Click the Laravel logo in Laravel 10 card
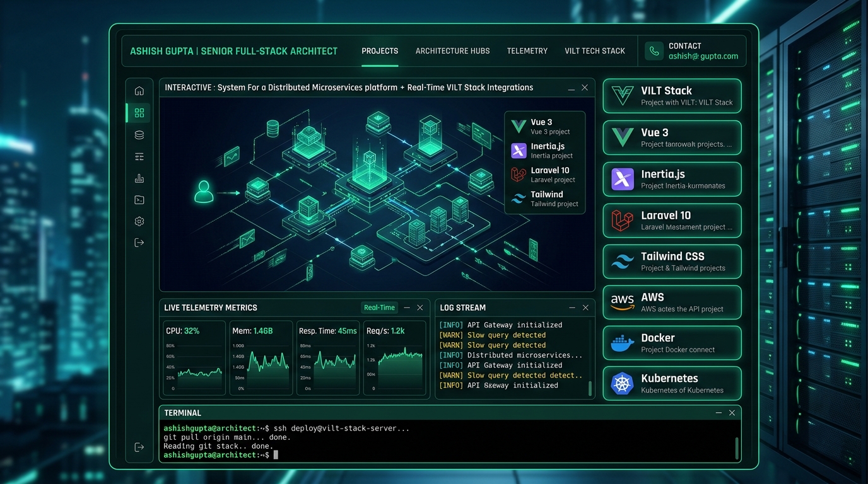 coord(622,221)
